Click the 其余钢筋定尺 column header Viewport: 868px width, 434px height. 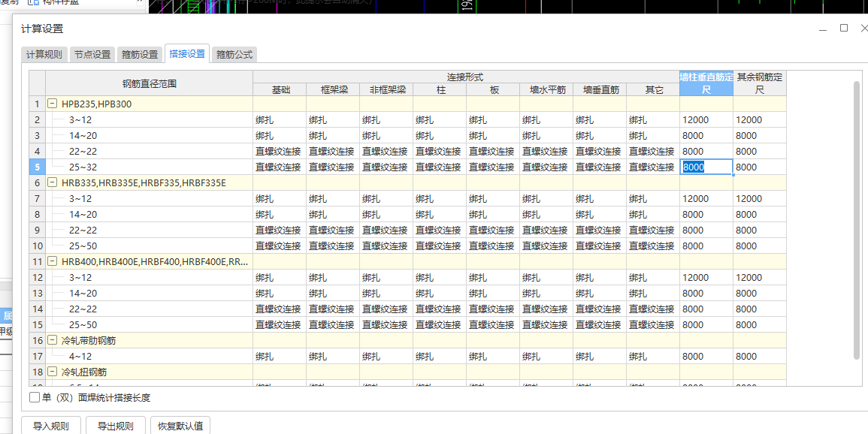pyautogui.click(x=760, y=83)
